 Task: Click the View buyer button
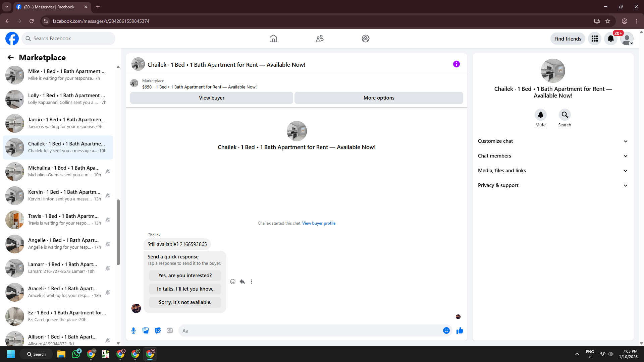point(211,98)
